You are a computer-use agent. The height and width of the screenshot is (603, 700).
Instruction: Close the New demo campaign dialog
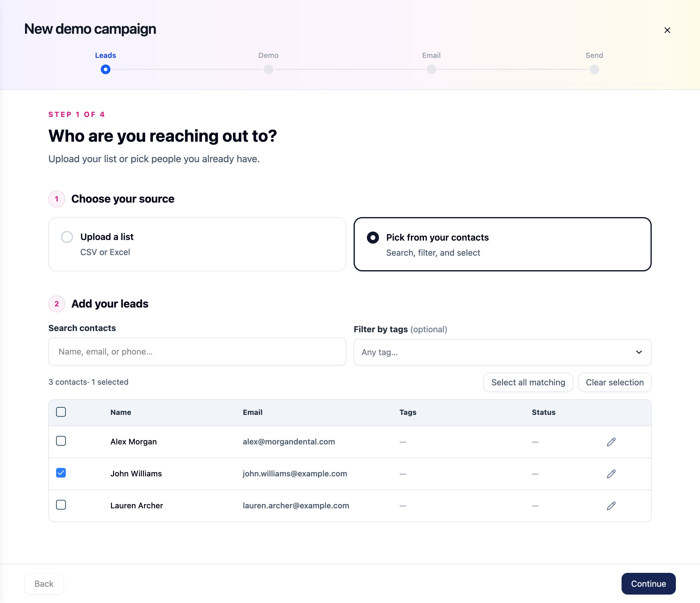pos(667,30)
